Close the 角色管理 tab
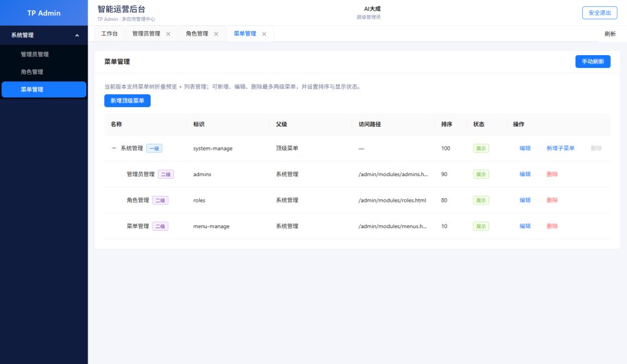This screenshot has height=364, width=627. click(x=216, y=34)
